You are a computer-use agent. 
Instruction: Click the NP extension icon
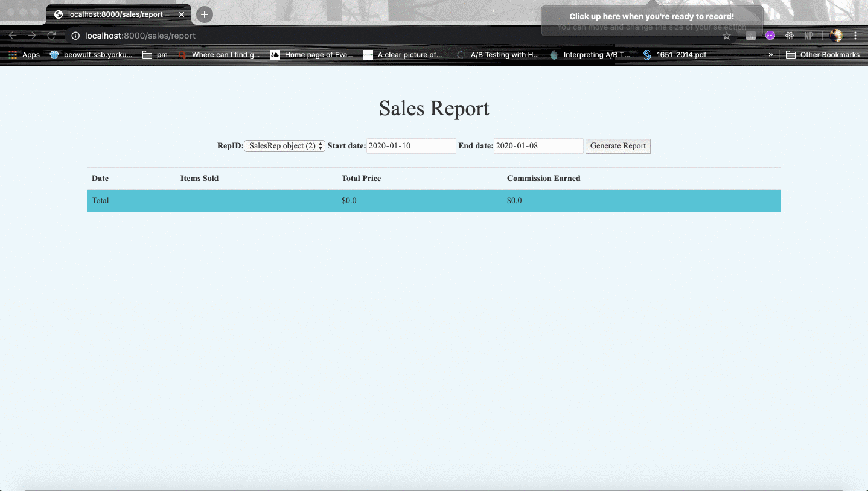tap(809, 36)
